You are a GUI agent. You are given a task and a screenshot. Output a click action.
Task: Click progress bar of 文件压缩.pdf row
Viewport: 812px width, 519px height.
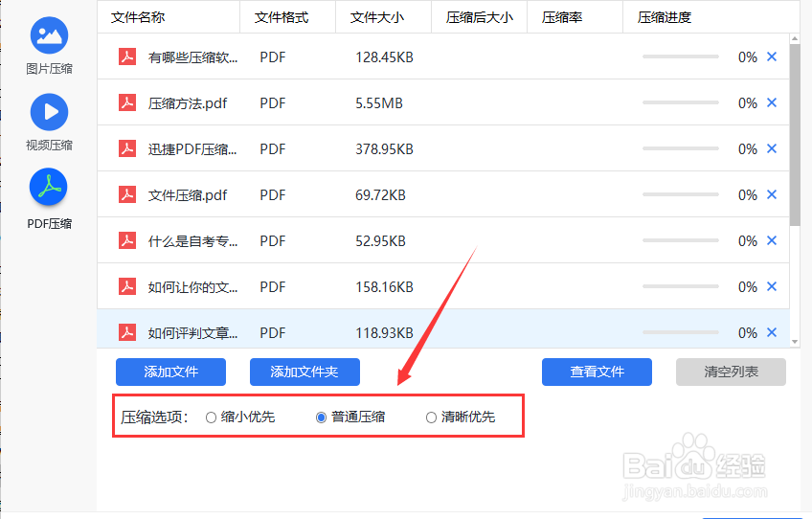click(x=681, y=194)
